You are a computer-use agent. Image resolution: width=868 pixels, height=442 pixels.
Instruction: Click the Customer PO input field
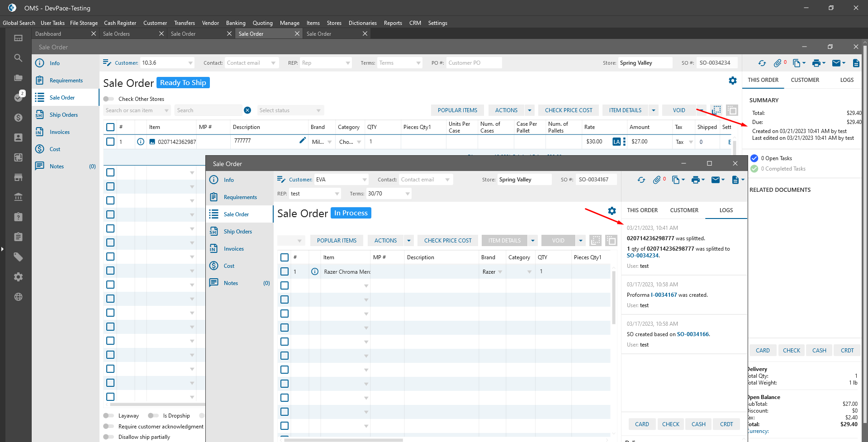click(x=474, y=63)
